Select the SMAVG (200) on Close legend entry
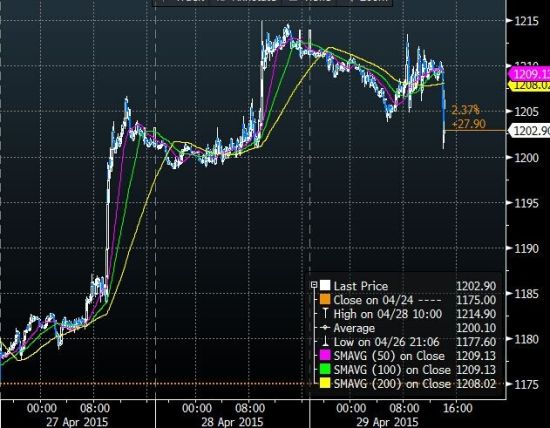Image resolution: width=550 pixels, height=428 pixels. [392, 383]
